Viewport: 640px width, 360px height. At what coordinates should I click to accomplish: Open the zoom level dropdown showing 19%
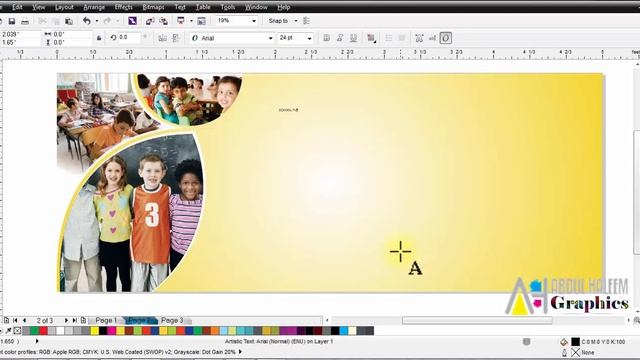coord(254,21)
